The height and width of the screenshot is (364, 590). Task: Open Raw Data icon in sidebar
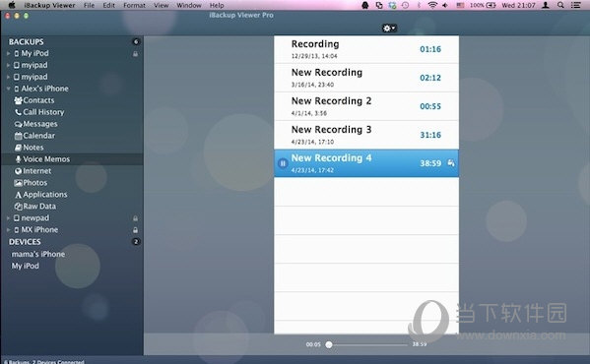coord(18,207)
